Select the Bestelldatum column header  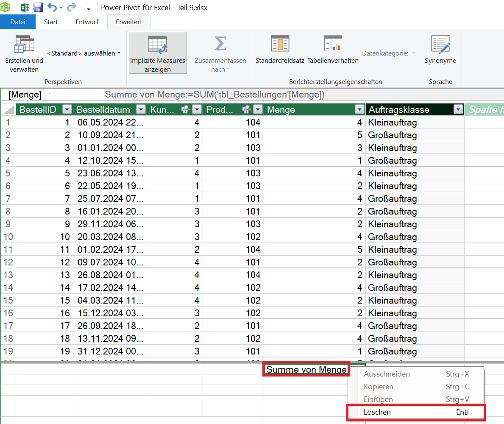[x=103, y=110]
